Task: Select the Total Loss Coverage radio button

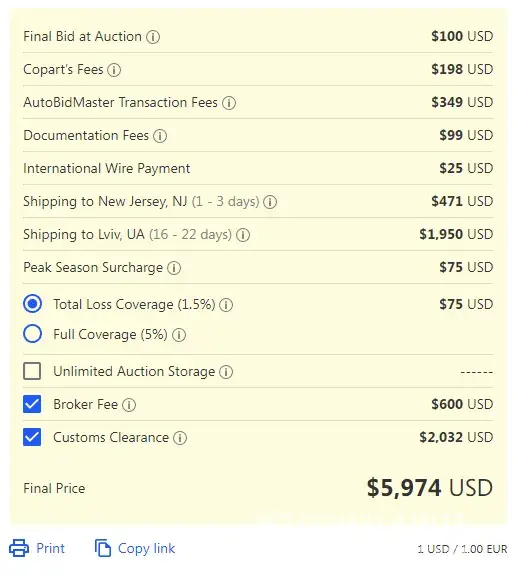Action: (x=32, y=304)
